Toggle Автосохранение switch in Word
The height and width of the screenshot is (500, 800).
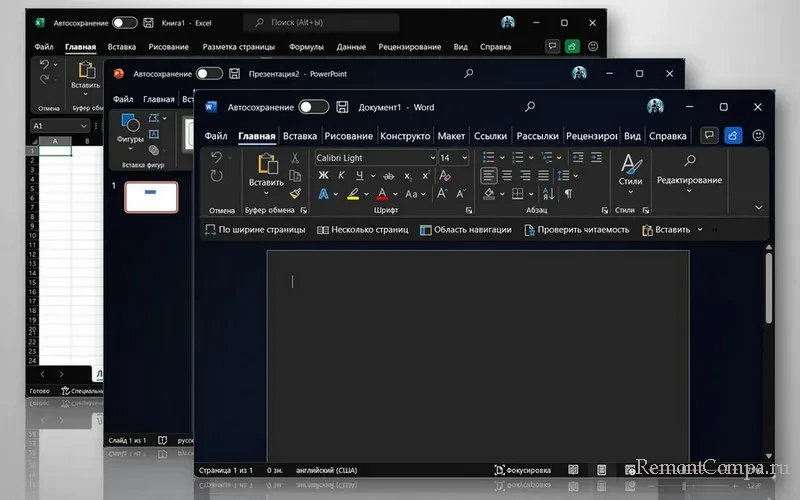(x=313, y=107)
